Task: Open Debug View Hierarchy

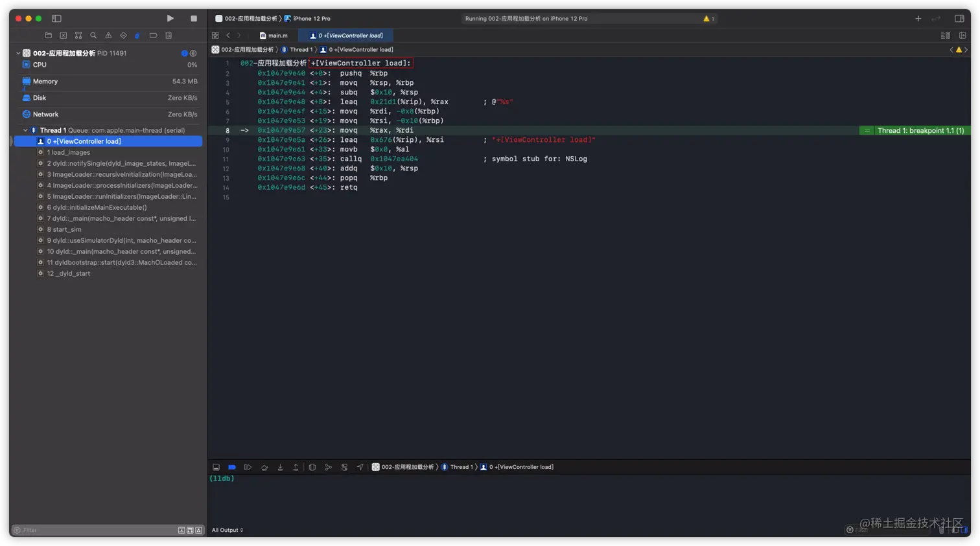Action: pos(312,467)
